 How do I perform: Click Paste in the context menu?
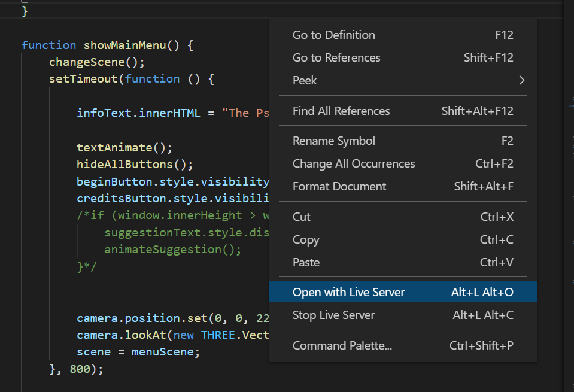(x=403, y=263)
